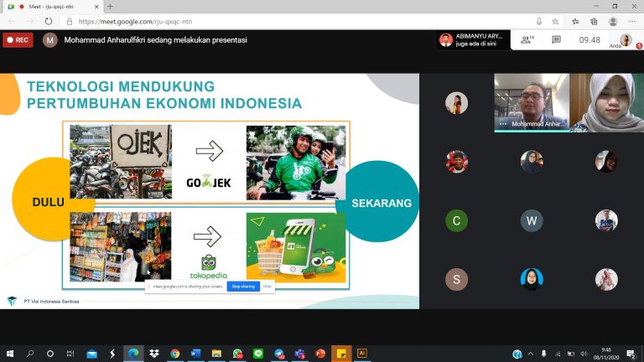View the site lock security info
This screenshot has height=362, width=644.
[x=70, y=21]
